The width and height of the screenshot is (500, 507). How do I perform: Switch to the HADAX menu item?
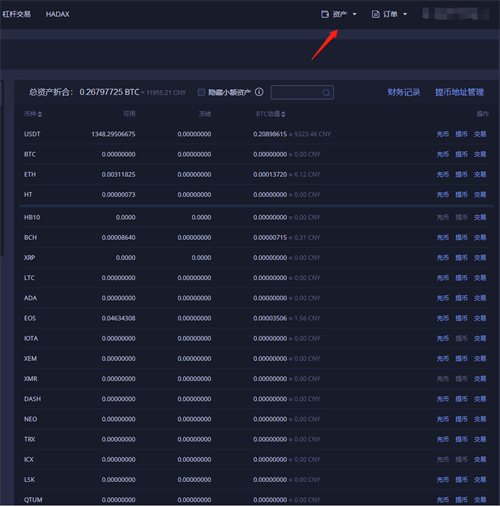click(58, 14)
